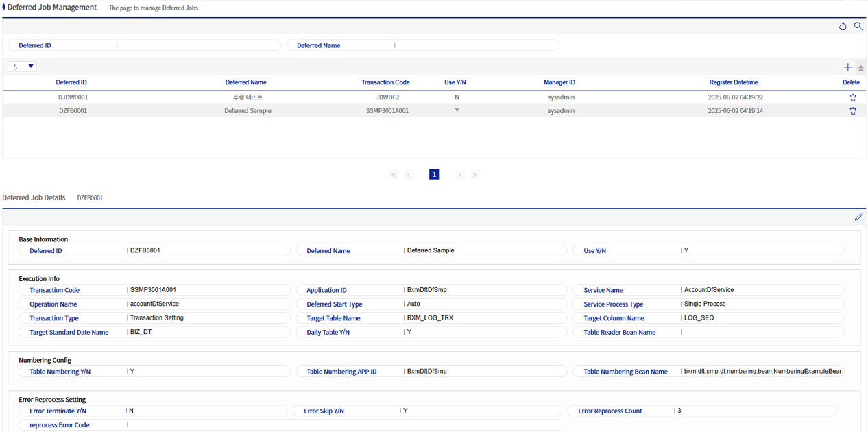Jump to the last page with the double chevron

474,174
